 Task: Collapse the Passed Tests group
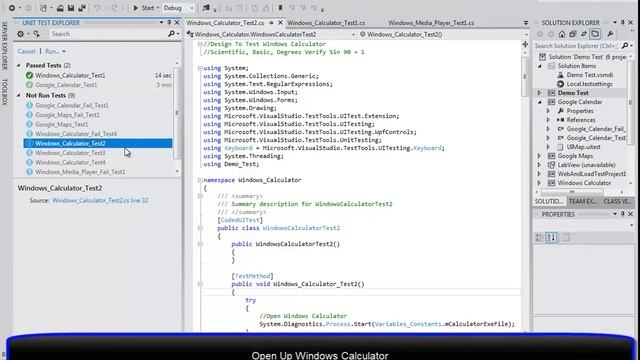[x=19, y=65]
